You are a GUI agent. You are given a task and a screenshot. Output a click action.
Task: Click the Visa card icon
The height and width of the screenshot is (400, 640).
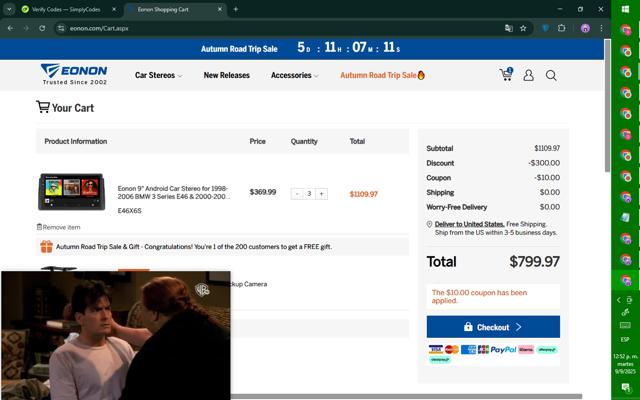[435, 349]
